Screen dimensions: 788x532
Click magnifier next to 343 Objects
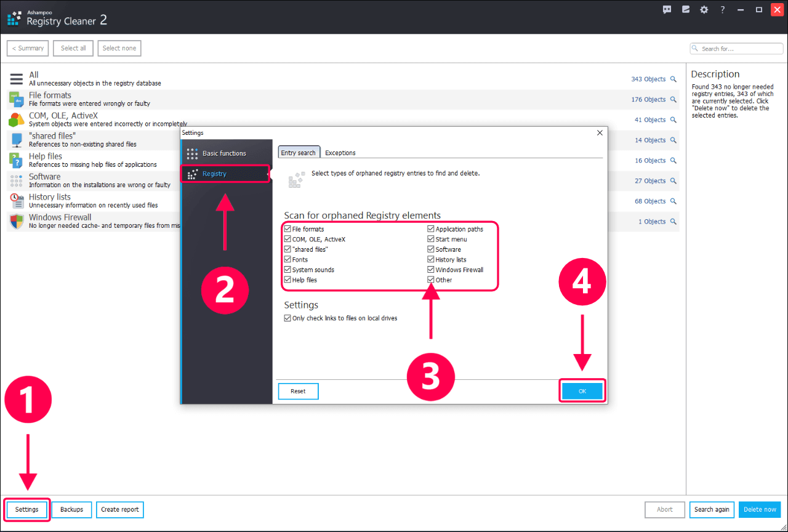pyautogui.click(x=673, y=79)
